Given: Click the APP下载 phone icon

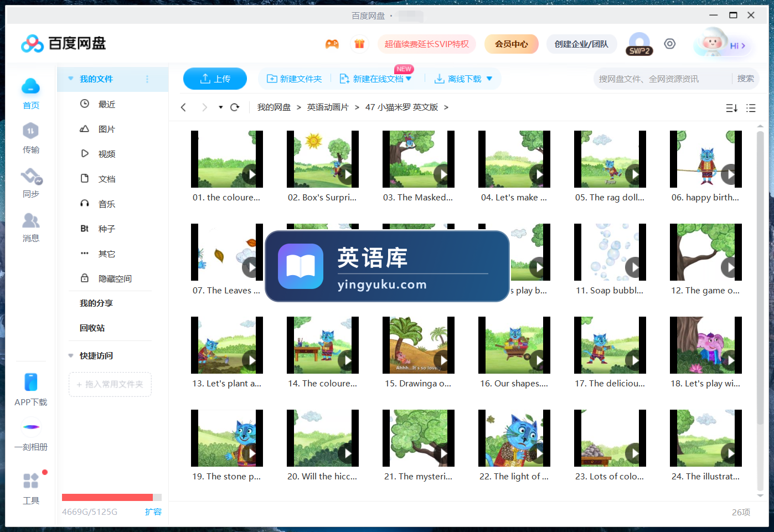Looking at the screenshot, I should click(x=31, y=382).
